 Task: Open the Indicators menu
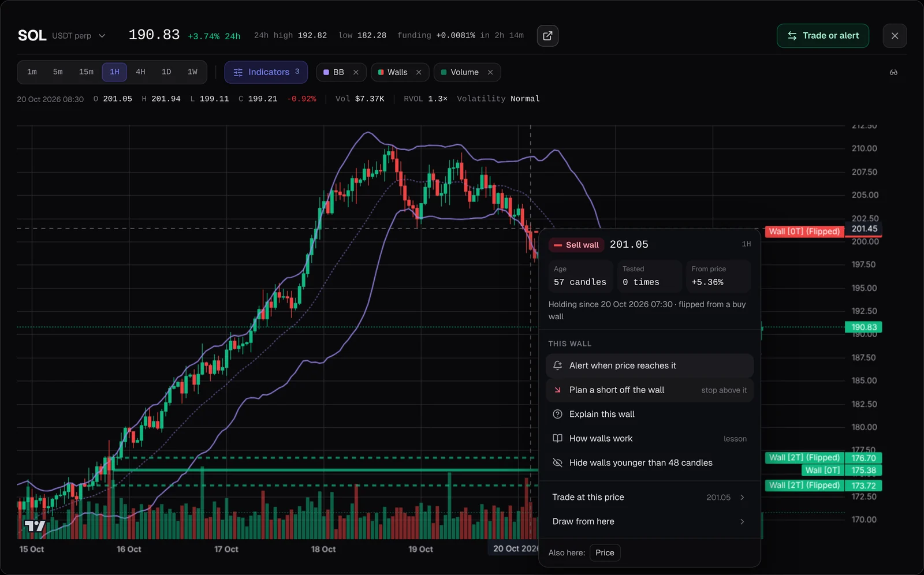(x=266, y=72)
